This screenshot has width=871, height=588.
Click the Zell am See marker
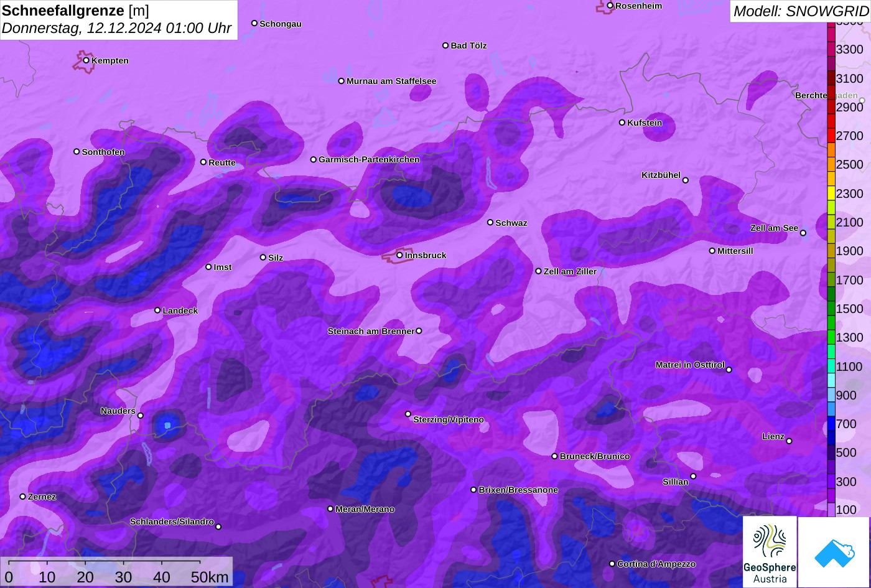click(x=803, y=233)
